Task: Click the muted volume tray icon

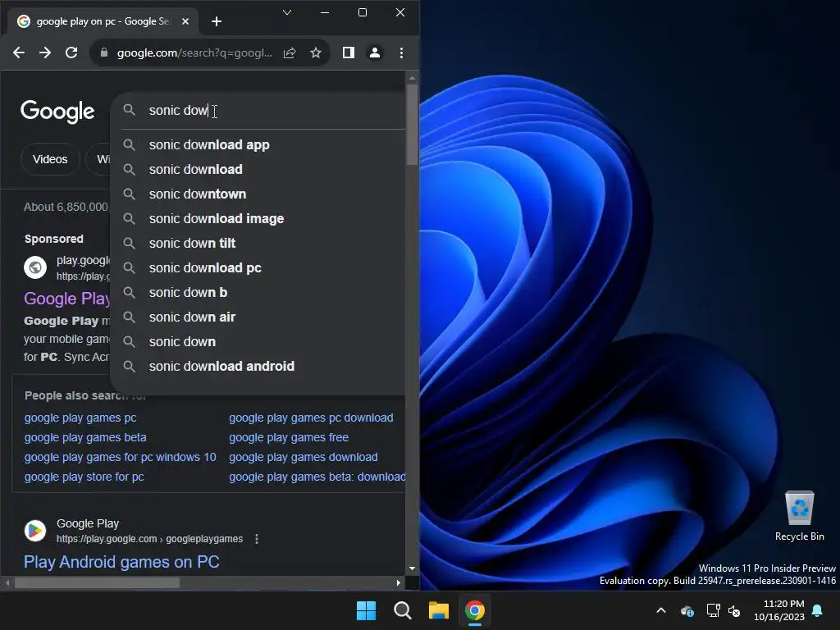Action: 734,610
